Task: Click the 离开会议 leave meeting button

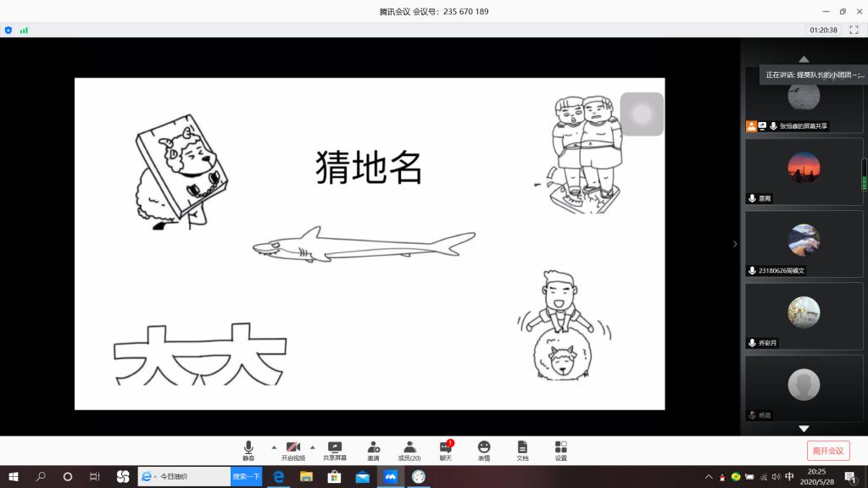Action: (827, 451)
